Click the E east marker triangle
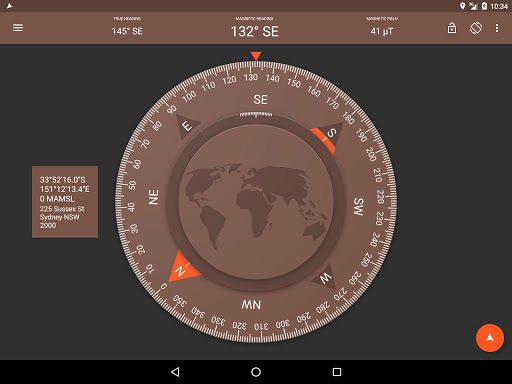This screenshot has height=384, width=512. point(186,127)
